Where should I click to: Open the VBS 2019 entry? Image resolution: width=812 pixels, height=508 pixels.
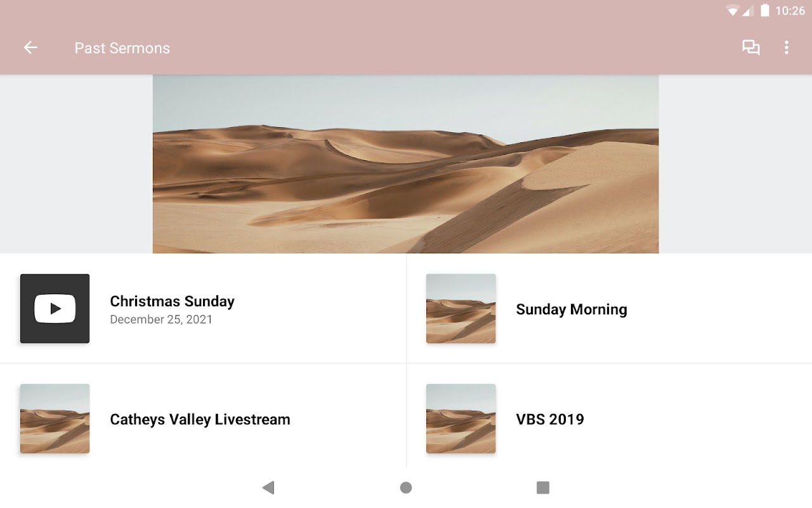tap(549, 419)
